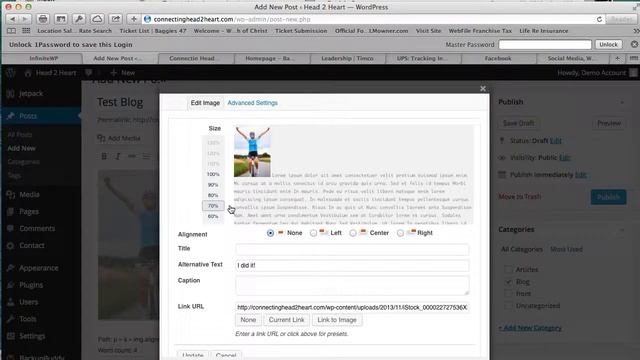This screenshot has height=360, width=640.
Task: Click the Safari back arrow button
Action: point(13,19)
